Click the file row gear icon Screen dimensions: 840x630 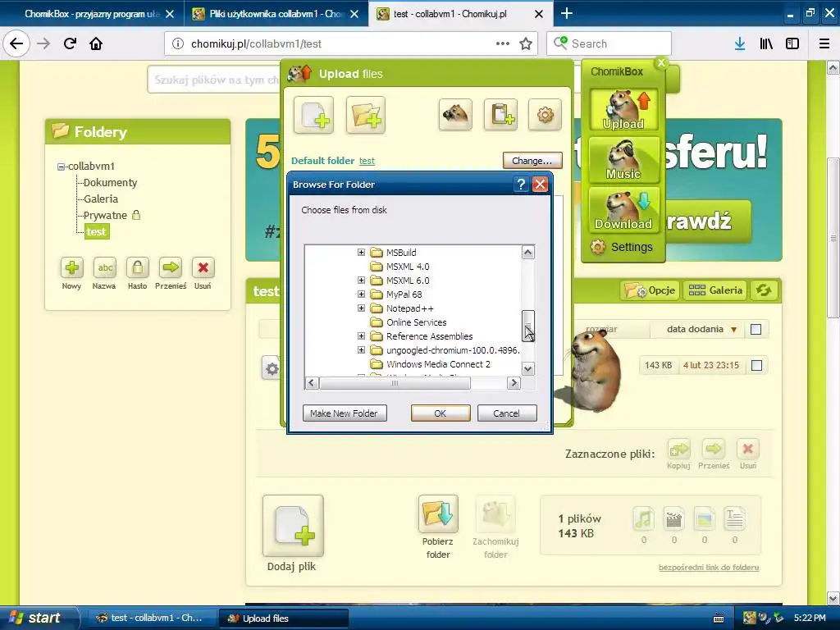pyautogui.click(x=272, y=368)
